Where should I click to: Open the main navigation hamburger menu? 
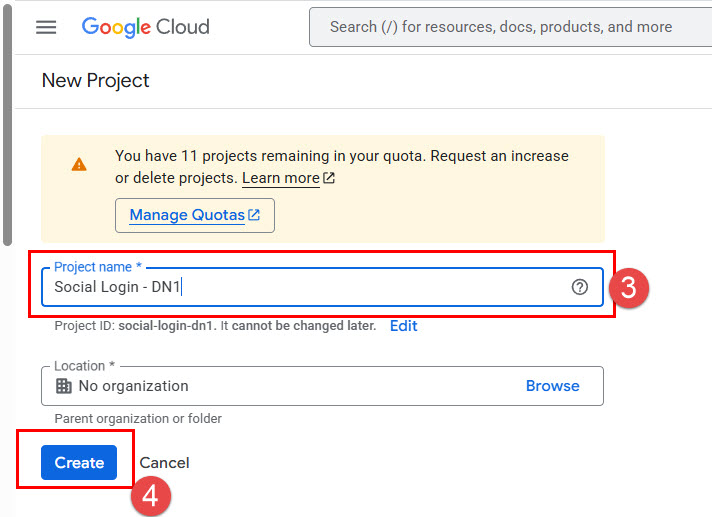pyautogui.click(x=46, y=27)
